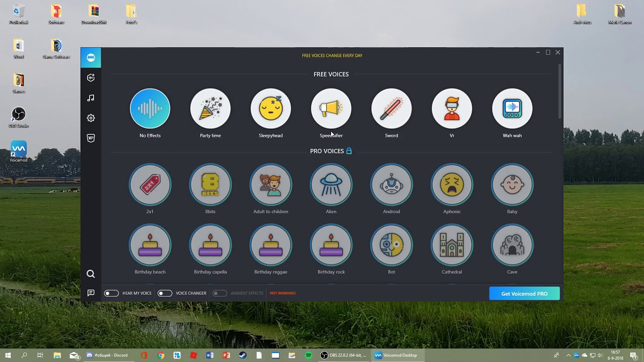Pick the Birthday capella voice

[x=210, y=245]
